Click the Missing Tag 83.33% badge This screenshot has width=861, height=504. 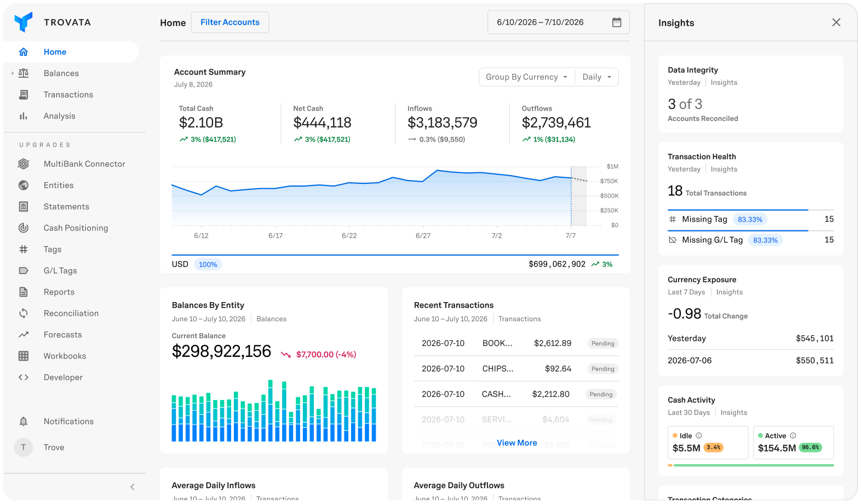click(x=750, y=219)
